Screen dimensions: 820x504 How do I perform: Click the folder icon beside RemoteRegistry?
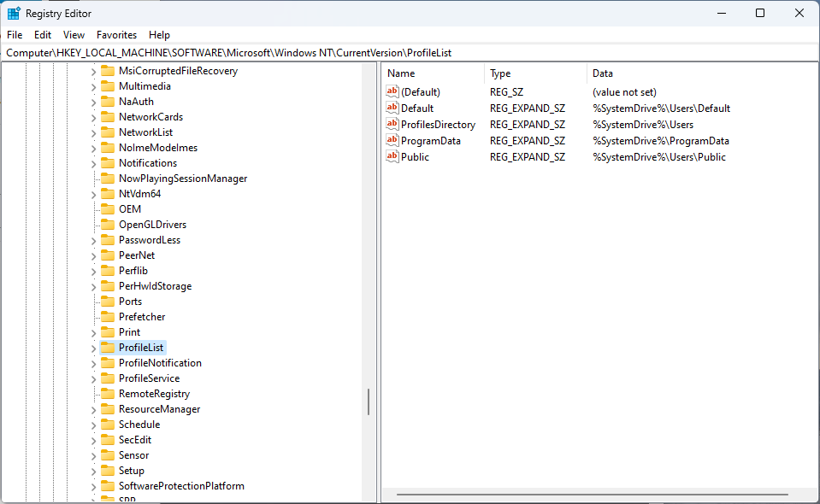click(107, 394)
